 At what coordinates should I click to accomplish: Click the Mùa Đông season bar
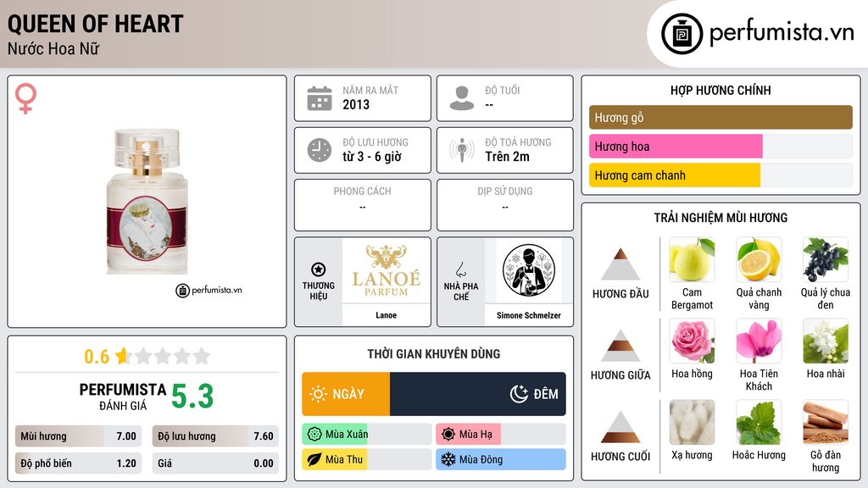coord(500,459)
